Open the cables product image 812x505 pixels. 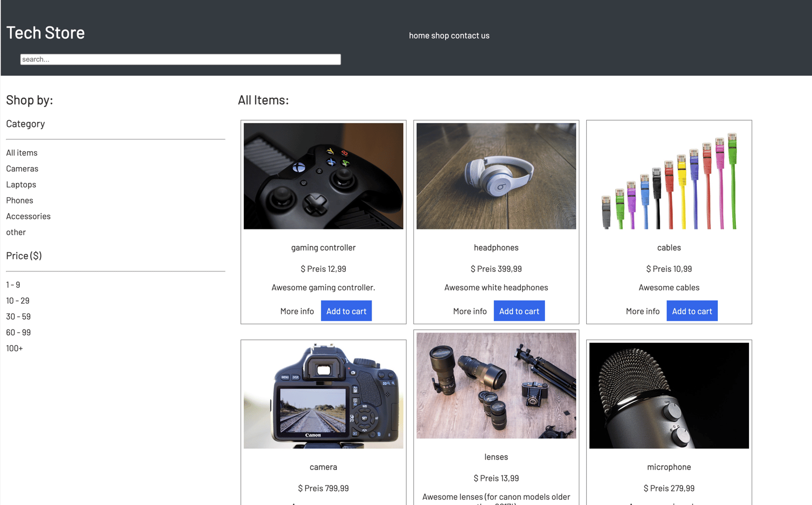coord(669,176)
